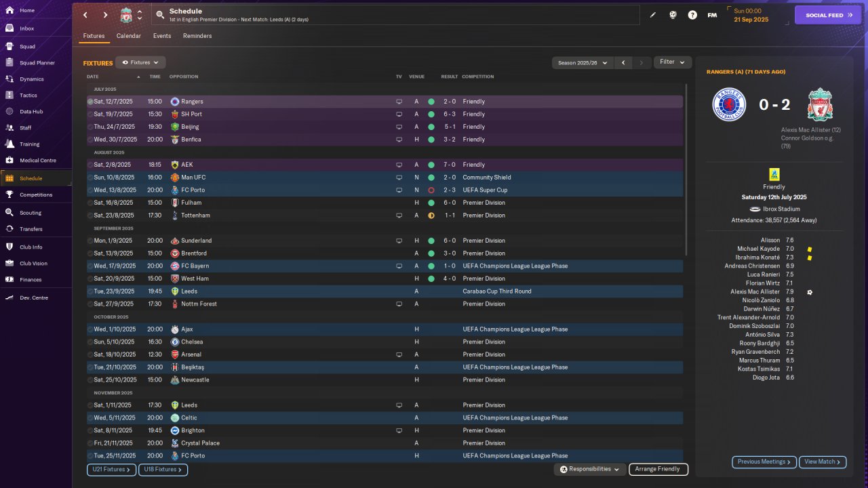This screenshot has height=488, width=868.
Task: Open Schedule in the sidebar
Action: coord(35,178)
